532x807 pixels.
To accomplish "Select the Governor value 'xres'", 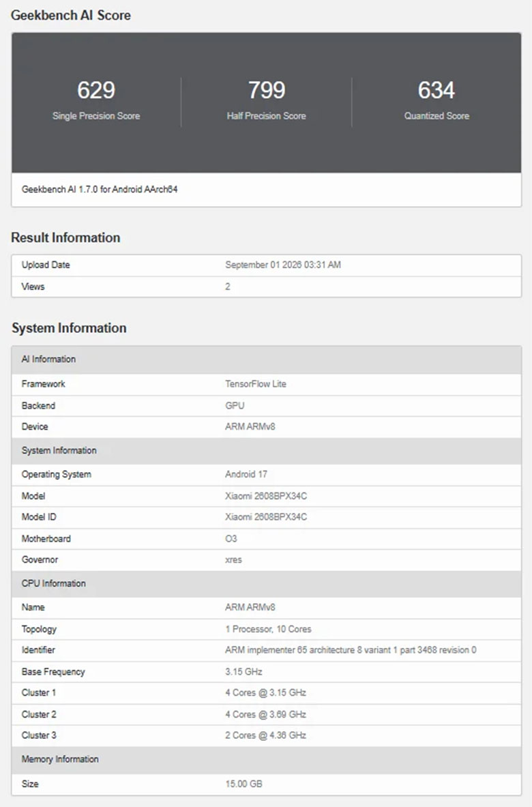I will click(233, 559).
